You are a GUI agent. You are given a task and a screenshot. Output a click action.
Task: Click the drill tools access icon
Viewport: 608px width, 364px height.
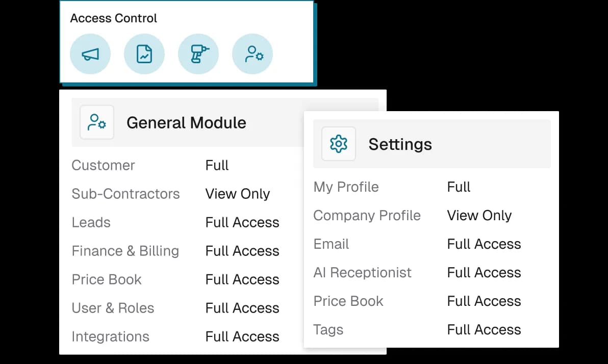click(198, 54)
